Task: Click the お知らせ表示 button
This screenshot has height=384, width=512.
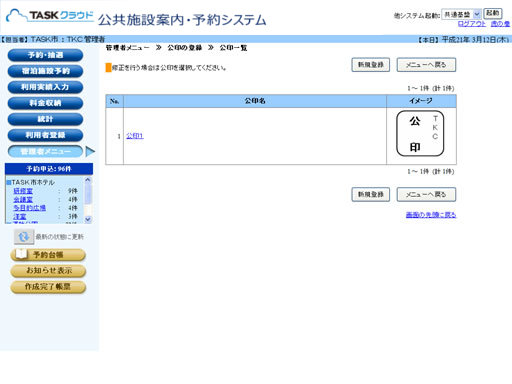Action: coord(48,271)
